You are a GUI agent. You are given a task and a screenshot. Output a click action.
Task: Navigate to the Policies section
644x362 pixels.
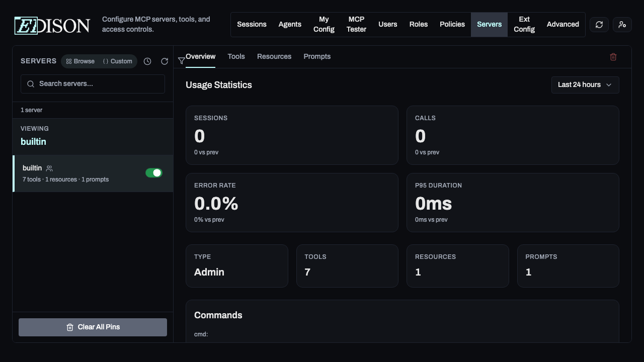coord(452,24)
